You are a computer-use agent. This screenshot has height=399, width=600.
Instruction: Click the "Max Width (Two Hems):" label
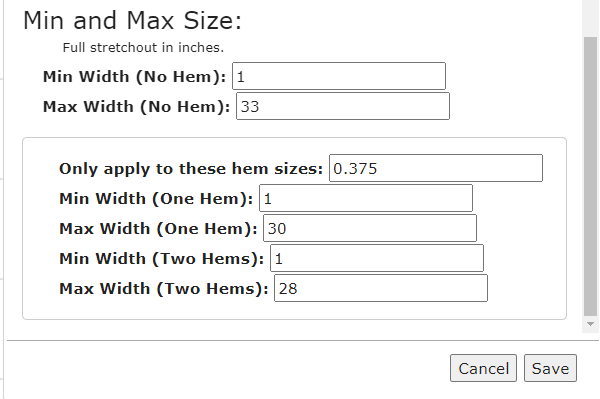click(164, 289)
